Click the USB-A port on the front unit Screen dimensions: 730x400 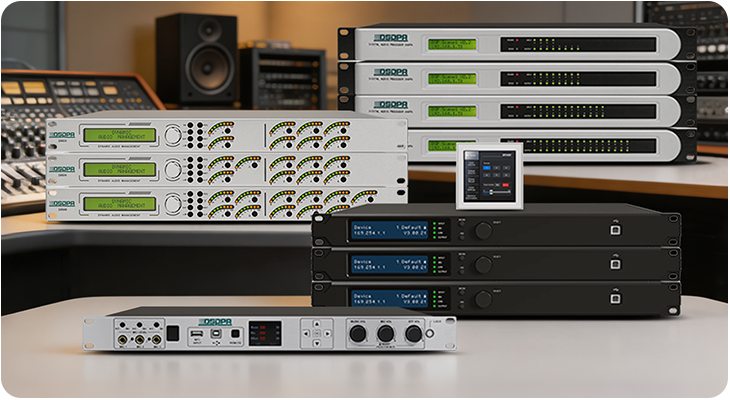(197, 333)
